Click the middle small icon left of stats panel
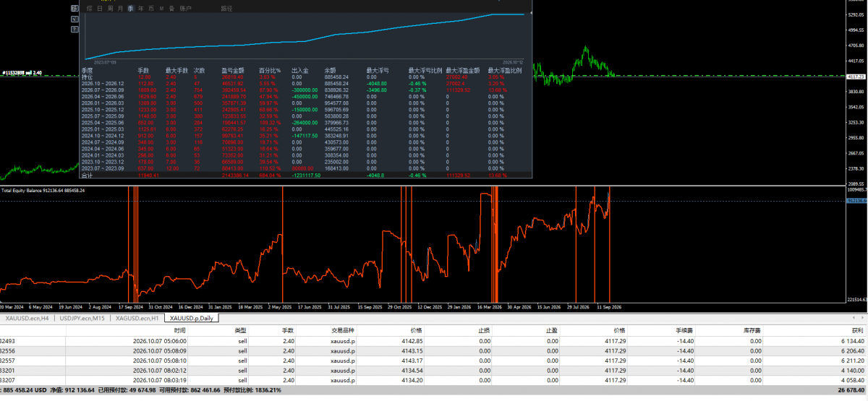Screen dimensions: 868x401 pos(75,19)
